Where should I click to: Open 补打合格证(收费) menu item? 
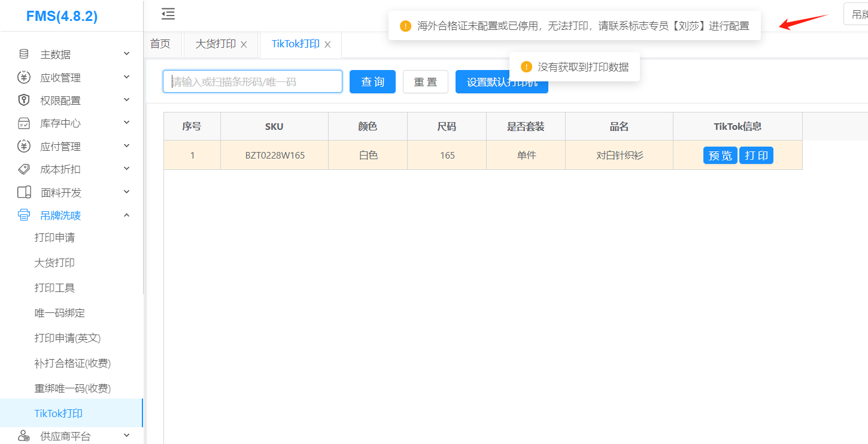coord(72,363)
